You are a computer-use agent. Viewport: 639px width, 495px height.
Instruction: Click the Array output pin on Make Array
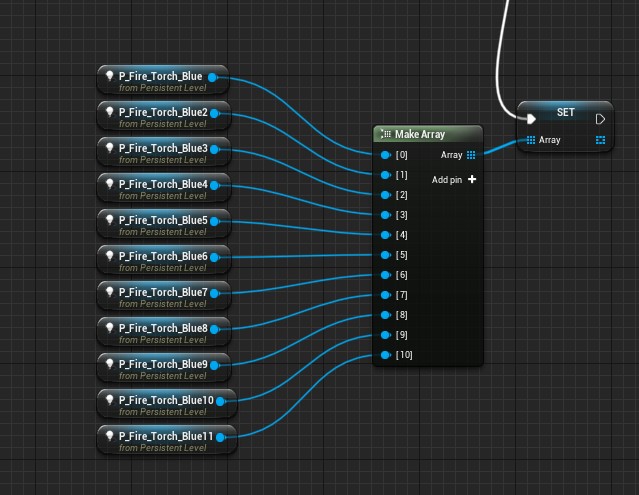[471, 155]
